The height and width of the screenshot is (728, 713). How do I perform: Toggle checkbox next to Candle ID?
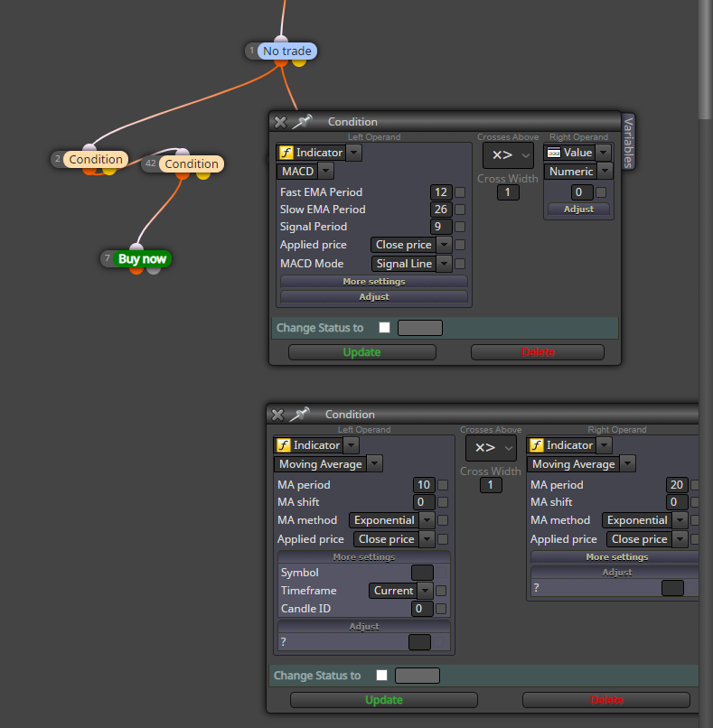[441, 609]
